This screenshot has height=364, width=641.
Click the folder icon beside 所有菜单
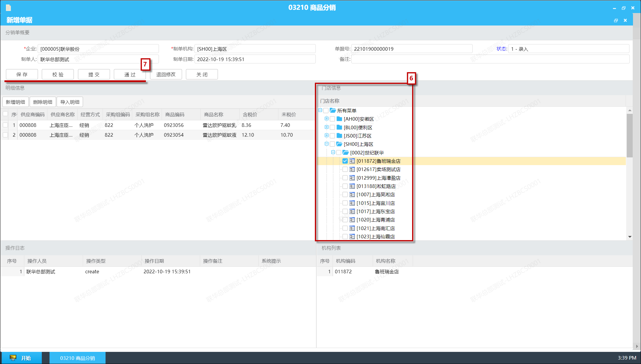point(333,111)
